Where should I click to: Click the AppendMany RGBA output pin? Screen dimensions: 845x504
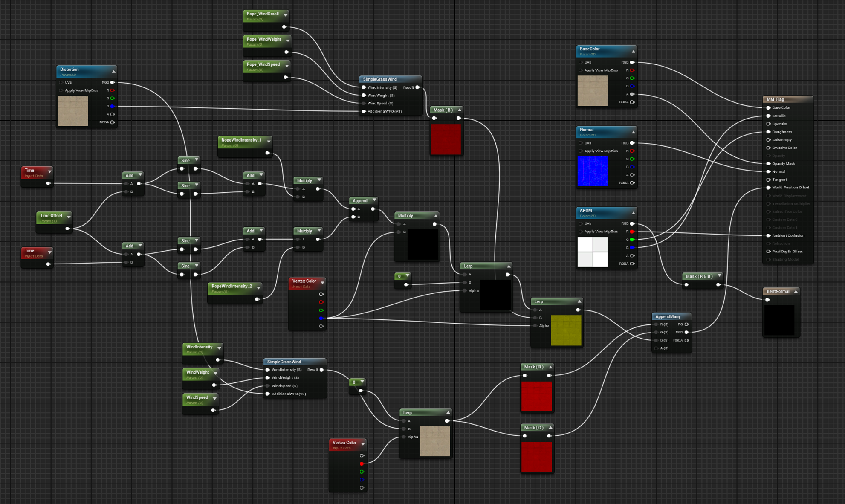coord(686,340)
